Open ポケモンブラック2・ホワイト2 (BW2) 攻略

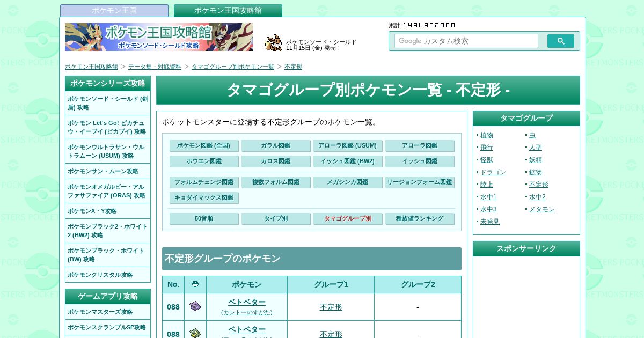(108, 231)
